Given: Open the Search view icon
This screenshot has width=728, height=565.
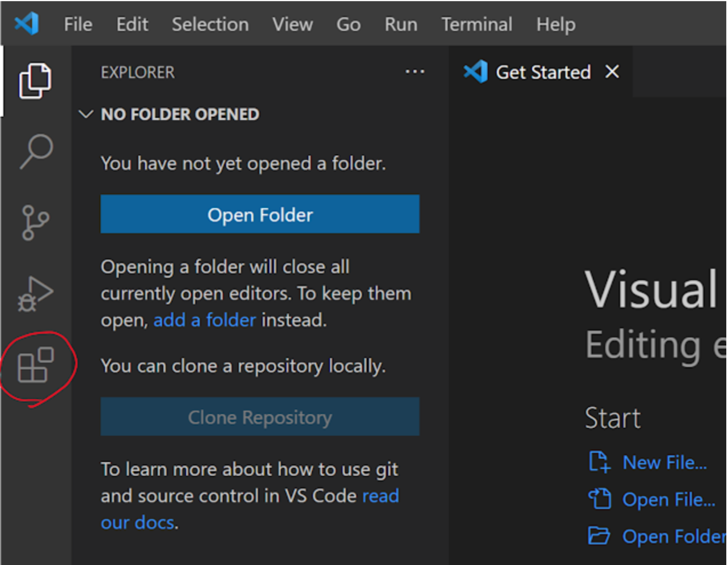Looking at the screenshot, I should 36,152.
